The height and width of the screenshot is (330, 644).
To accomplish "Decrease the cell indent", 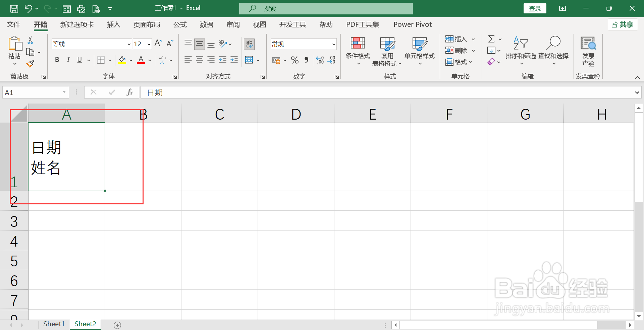I will pyautogui.click(x=223, y=60).
